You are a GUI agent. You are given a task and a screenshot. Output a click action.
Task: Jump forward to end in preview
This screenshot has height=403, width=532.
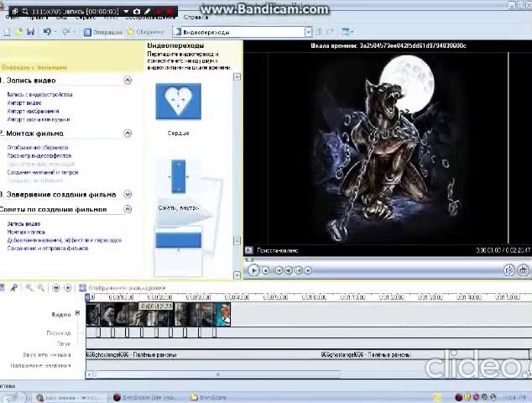coord(308,270)
